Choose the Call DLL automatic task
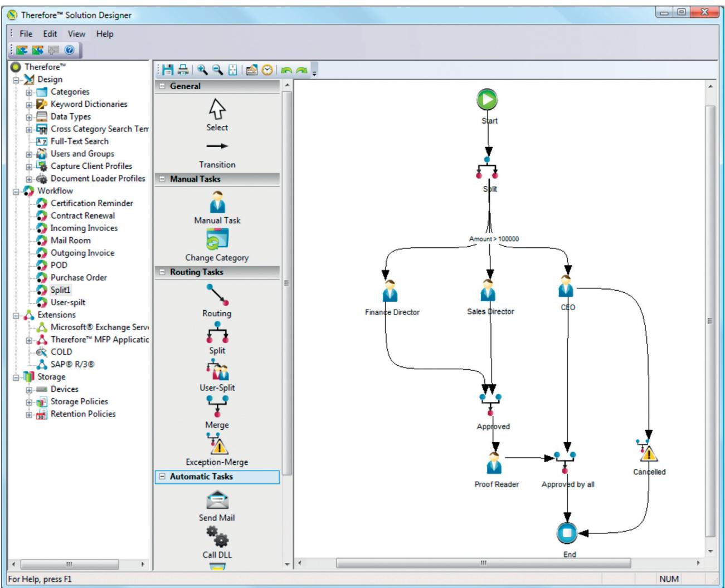Screen dimensions: 725x588 pos(217,543)
